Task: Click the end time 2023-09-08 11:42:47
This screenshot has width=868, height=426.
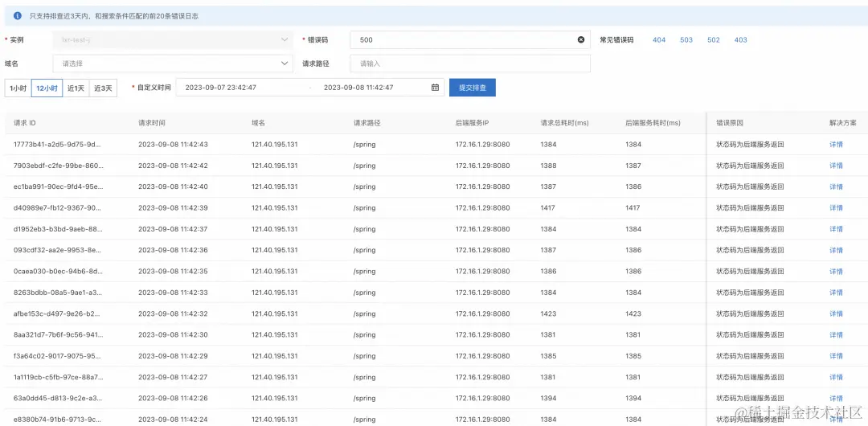Action: click(358, 88)
